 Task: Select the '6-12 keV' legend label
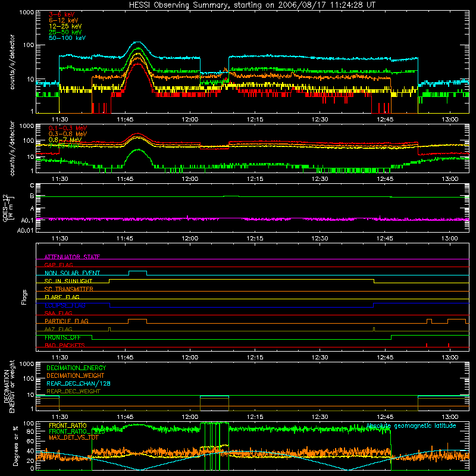click(x=64, y=20)
